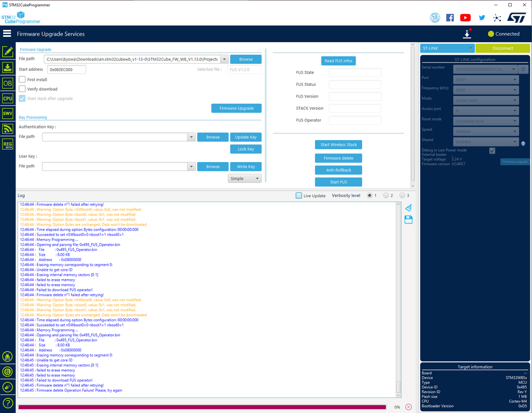Open the EL external loader icon
The width and height of the screenshot is (532, 413).
pyautogui.click(x=7, y=371)
